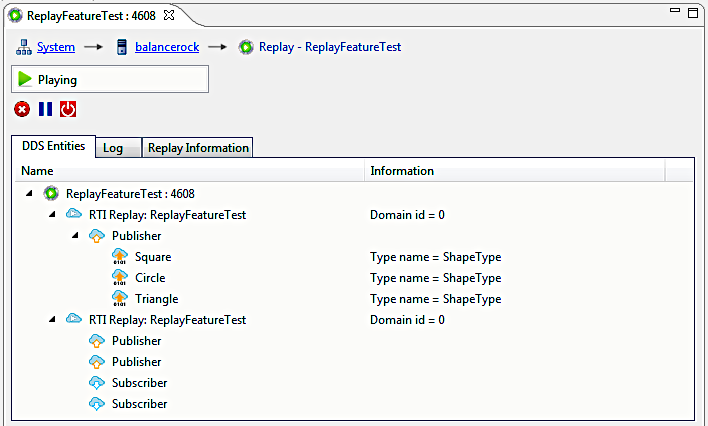This screenshot has width=708, height=426.
Task: Collapse the Publisher node containing Square
Action: click(x=75, y=235)
